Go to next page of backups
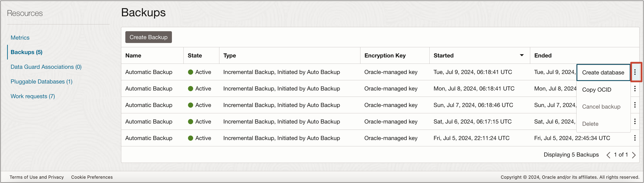Image resolution: width=644 pixels, height=183 pixels. (x=633, y=155)
